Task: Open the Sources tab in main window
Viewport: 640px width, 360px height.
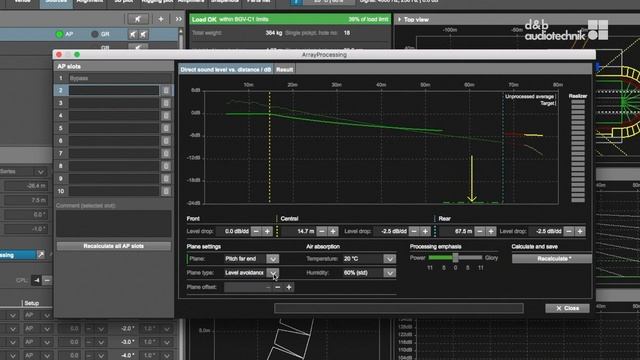Action: point(56,2)
